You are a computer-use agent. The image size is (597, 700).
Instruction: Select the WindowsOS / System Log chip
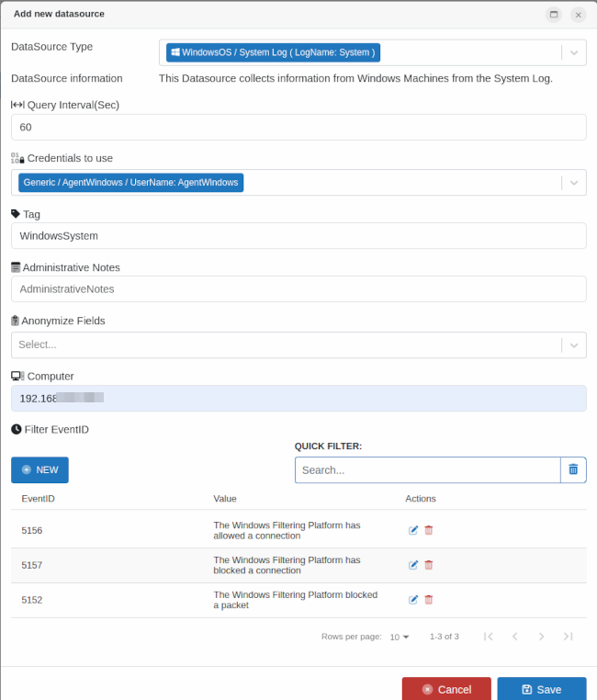[x=273, y=52]
